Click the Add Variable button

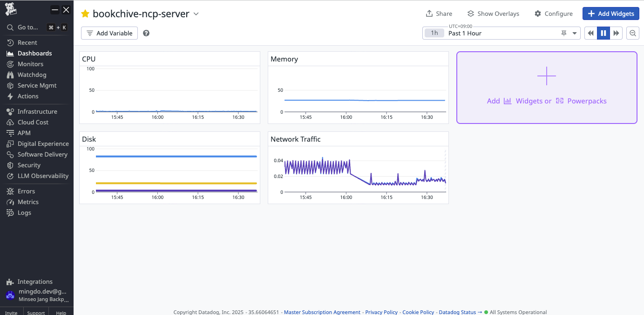(109, 33)
